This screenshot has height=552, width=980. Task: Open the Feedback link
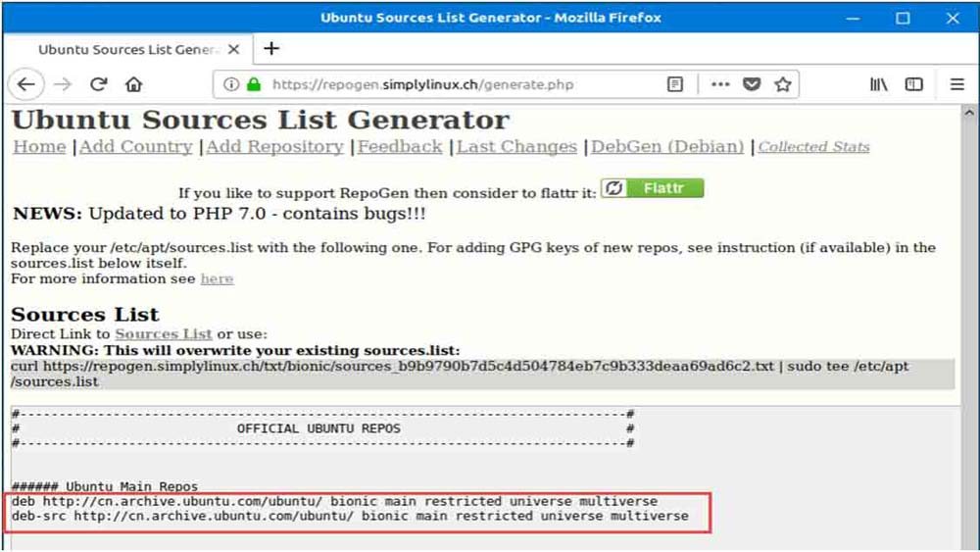coord(400,147)
